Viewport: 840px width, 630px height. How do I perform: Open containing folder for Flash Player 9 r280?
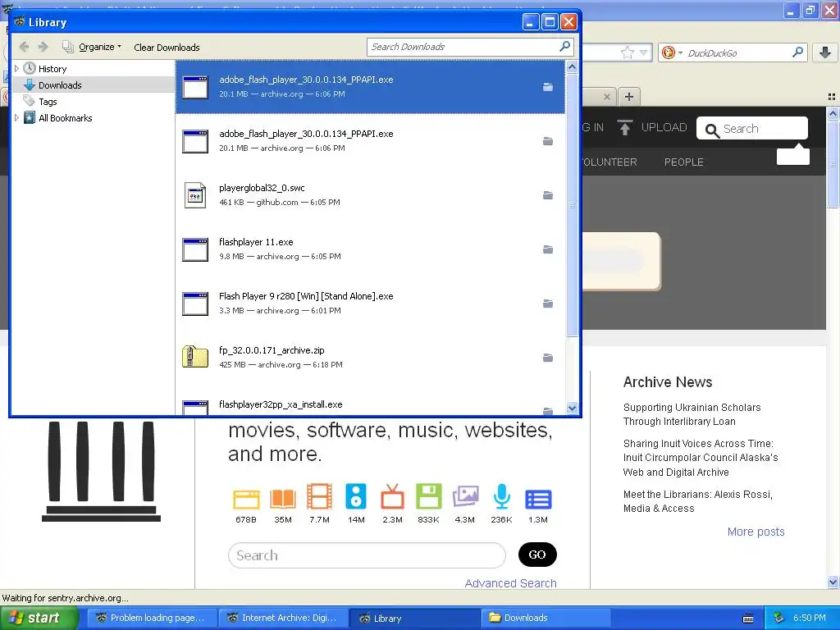(x=547, y=304)
